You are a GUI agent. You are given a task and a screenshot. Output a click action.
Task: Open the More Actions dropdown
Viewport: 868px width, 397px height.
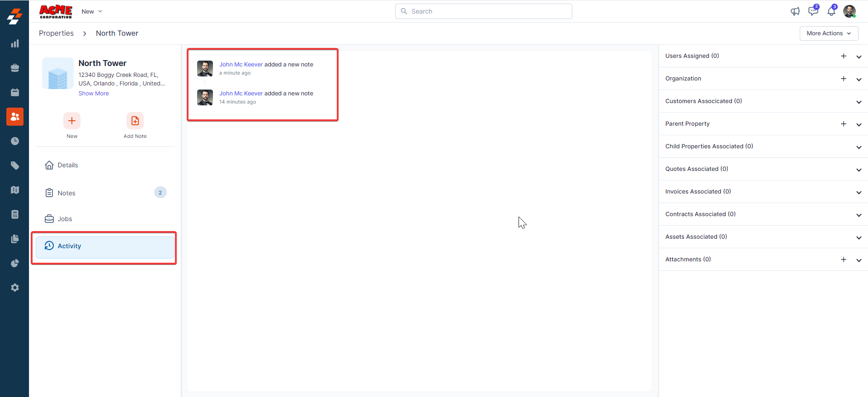829,33
